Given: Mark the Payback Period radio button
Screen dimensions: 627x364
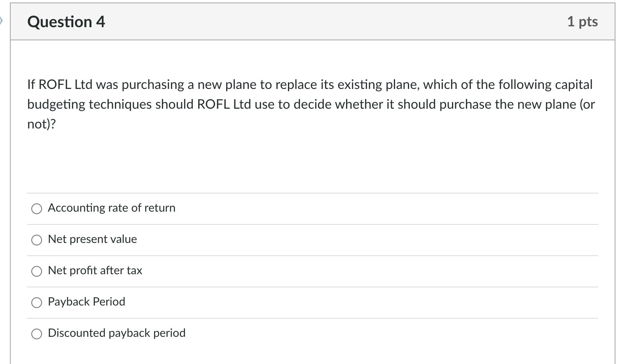Looking at the screenshot, I should click(x=37, y=303).
